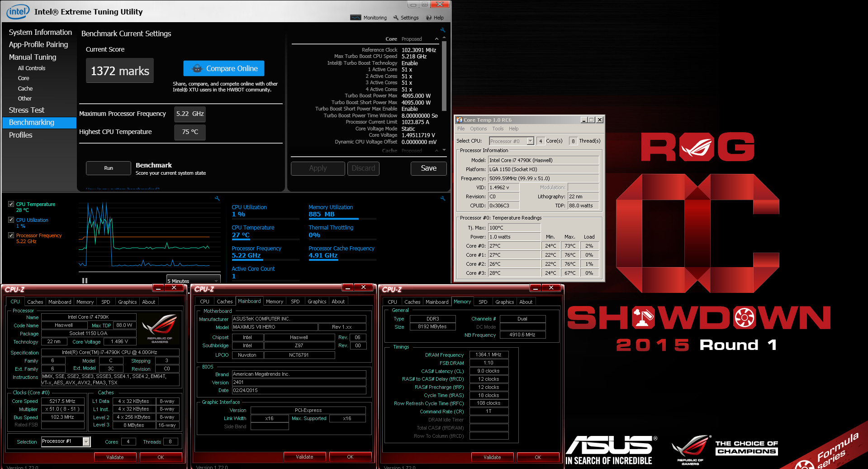Image resolution: width=868 pixels, height=469 pixels.
Task: Switch to SPD tab in left CPU-Z window
Action: [x=106, y=302]
